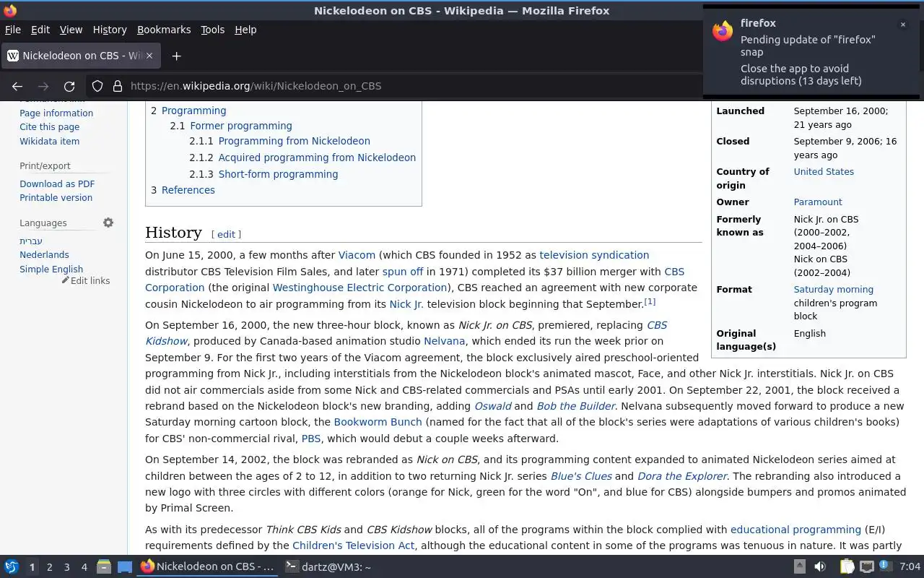924x578 pixels.
Task: Open the History menu
Action: coord(110,30)
